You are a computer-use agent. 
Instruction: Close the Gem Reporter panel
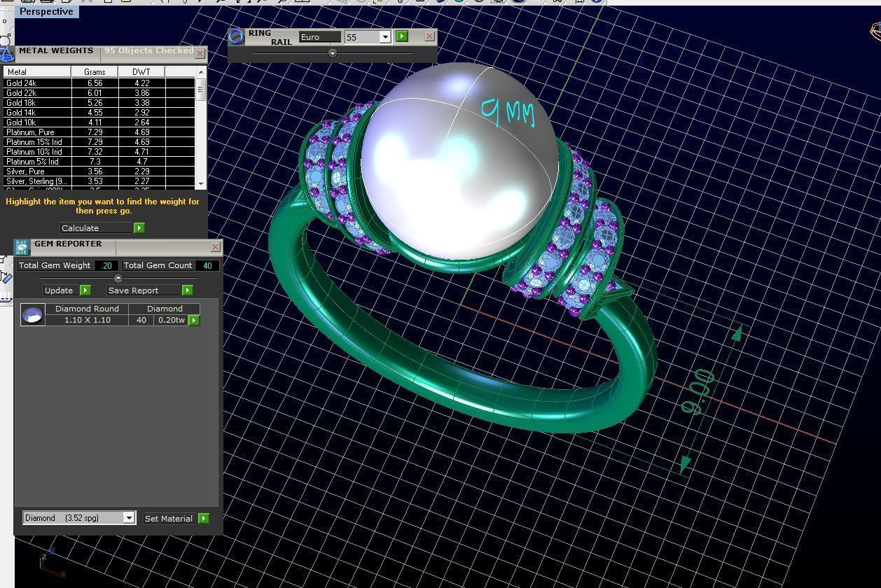[x=215, y=247]
